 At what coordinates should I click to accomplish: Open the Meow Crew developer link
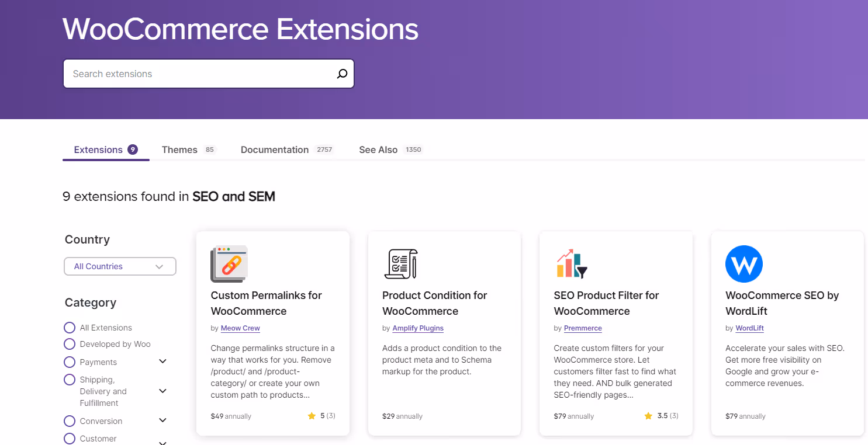point(240,328)
